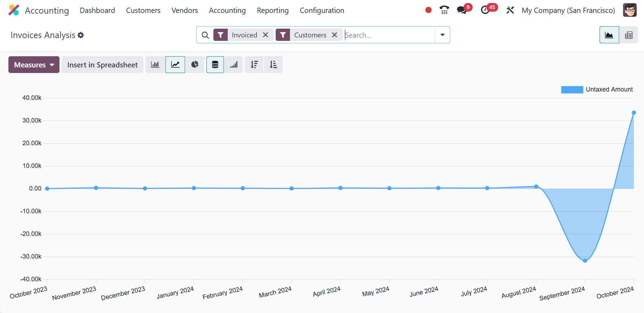This screenshot has height=313, width=644.
Task: Click the Invoiced filter label
Action: tap(244, 35)
